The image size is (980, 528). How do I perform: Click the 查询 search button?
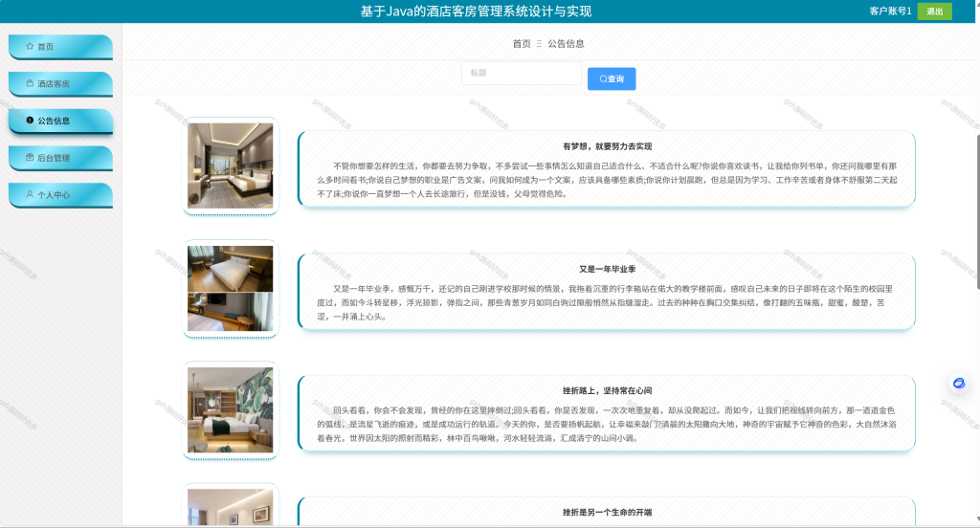click(612, 78)
